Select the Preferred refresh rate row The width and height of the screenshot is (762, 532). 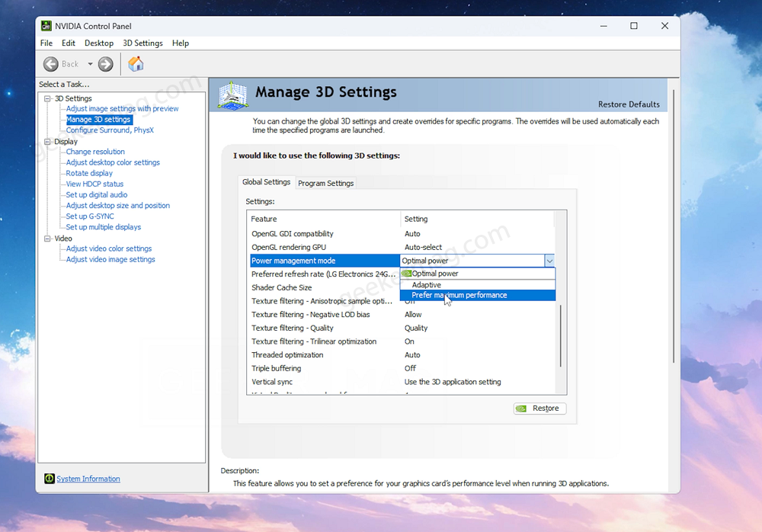[325, 274]
